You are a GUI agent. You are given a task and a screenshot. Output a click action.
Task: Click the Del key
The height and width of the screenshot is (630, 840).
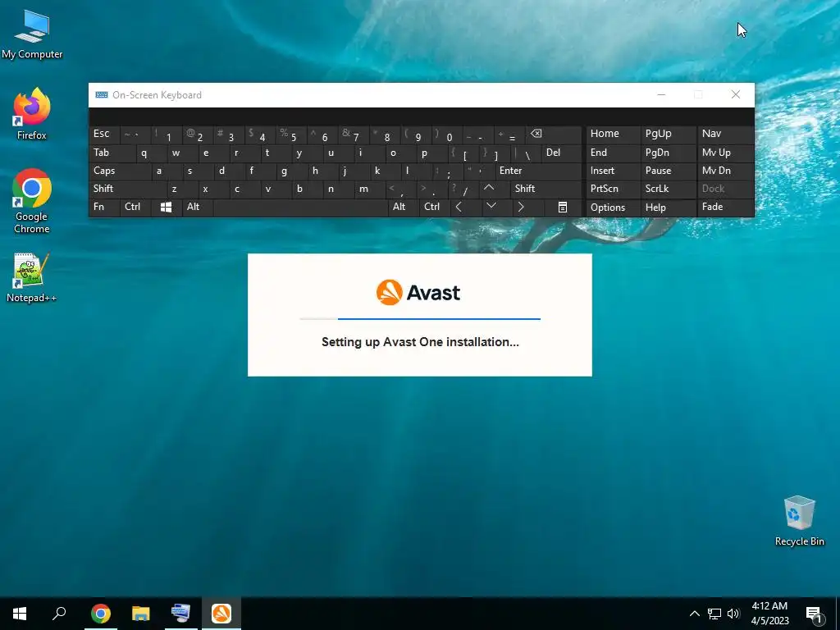tap(561, 153)
